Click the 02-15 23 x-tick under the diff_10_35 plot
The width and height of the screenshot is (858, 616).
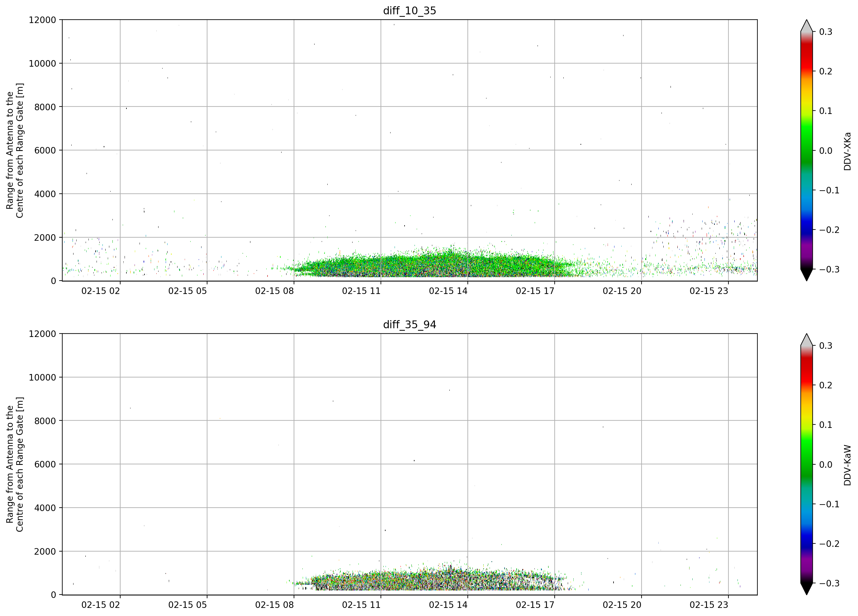[x=709, y=291]
